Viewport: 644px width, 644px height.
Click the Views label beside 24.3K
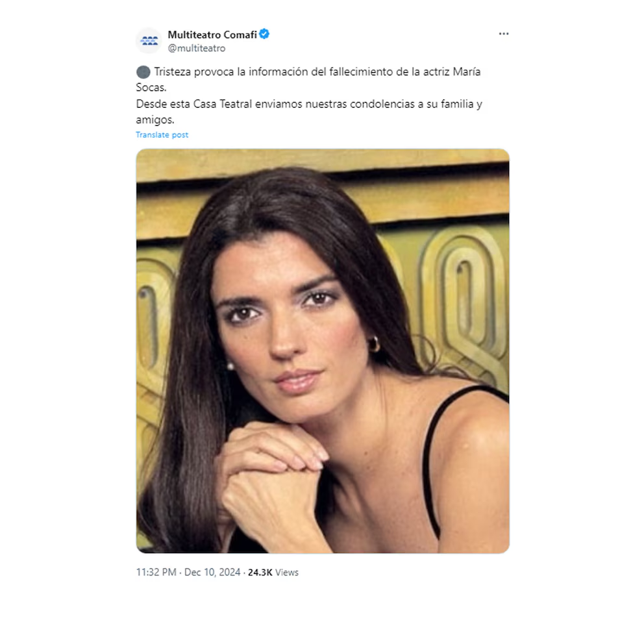[x=287, y=572]
